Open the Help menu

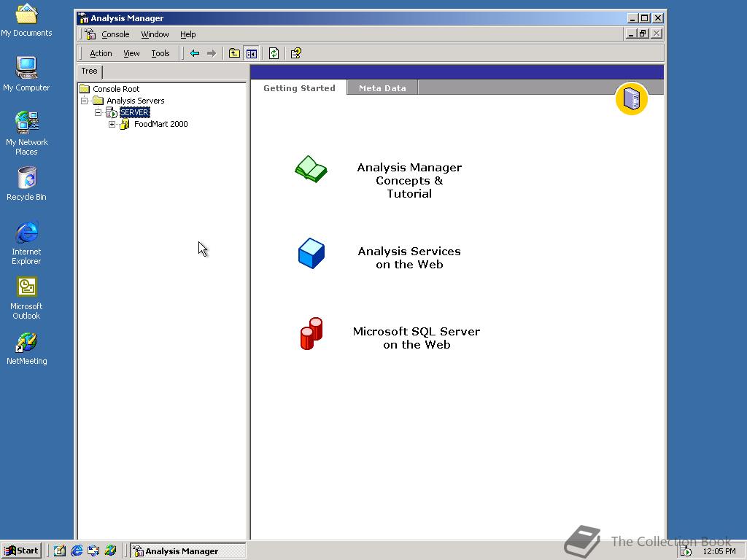pyautogui.click(x=187, y=34)
